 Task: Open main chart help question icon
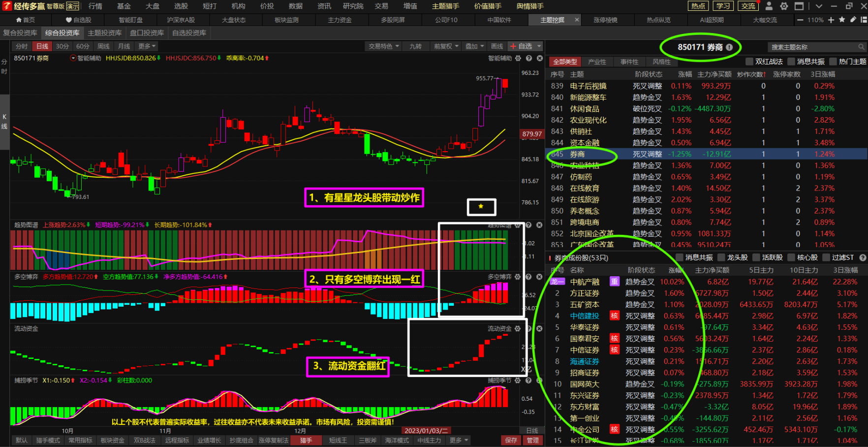click(529, 58)
